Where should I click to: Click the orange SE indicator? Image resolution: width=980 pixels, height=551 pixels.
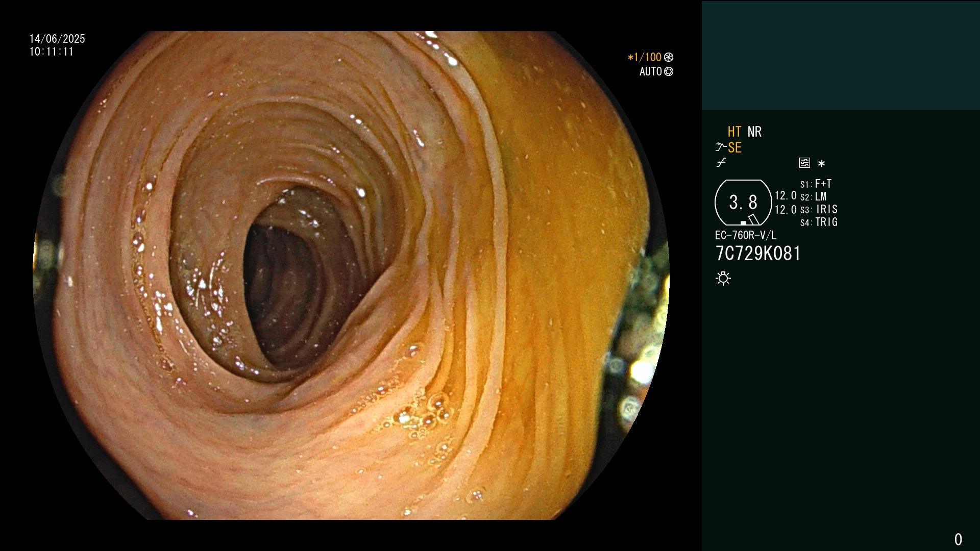click(734, 148)
